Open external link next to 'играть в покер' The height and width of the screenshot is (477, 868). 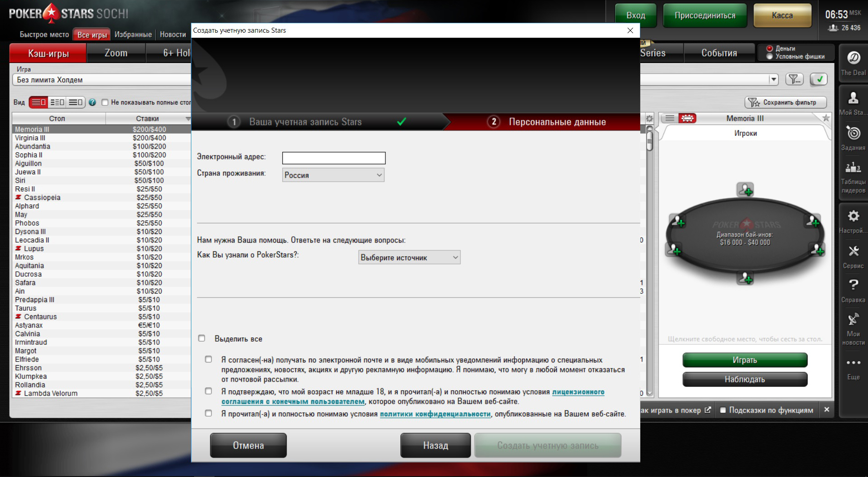coord(708,410)
